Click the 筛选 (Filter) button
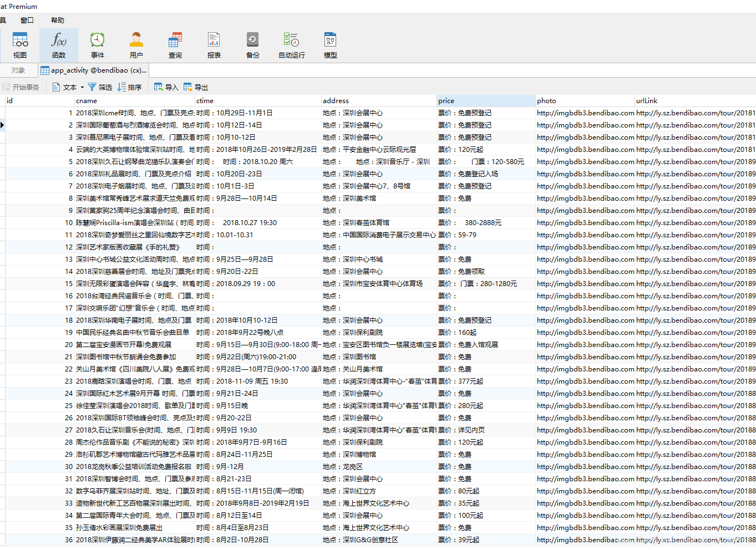 (x=100, y=88)
